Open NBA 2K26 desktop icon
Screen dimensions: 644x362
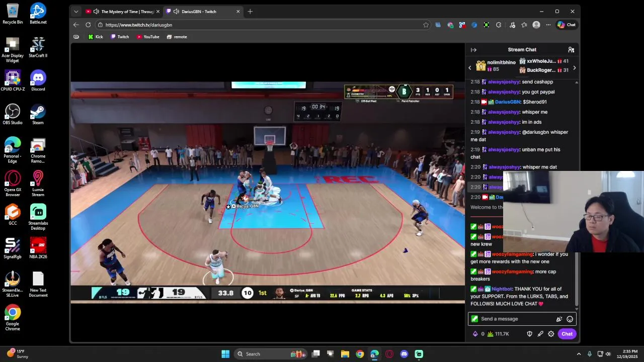click(38, 248)
